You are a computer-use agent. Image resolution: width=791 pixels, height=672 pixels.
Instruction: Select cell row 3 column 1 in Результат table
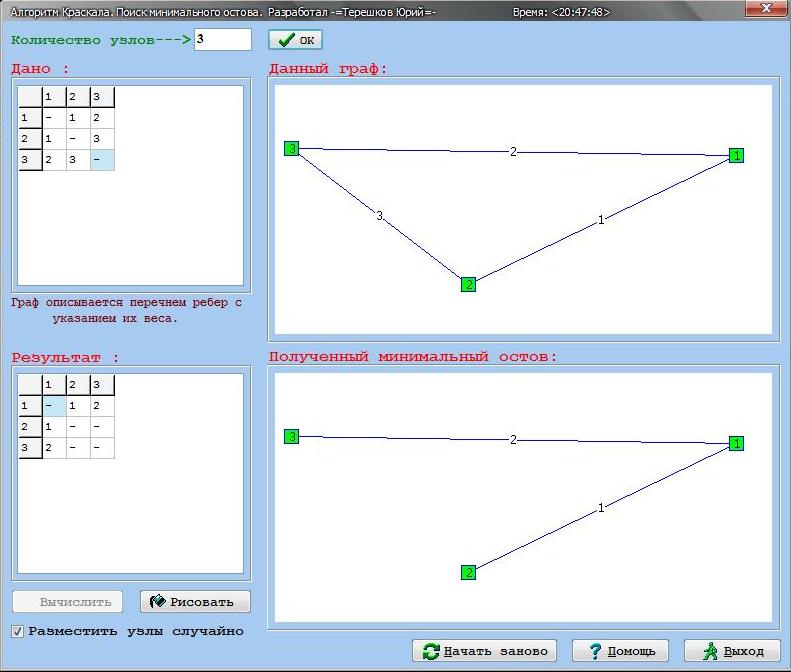54,448
